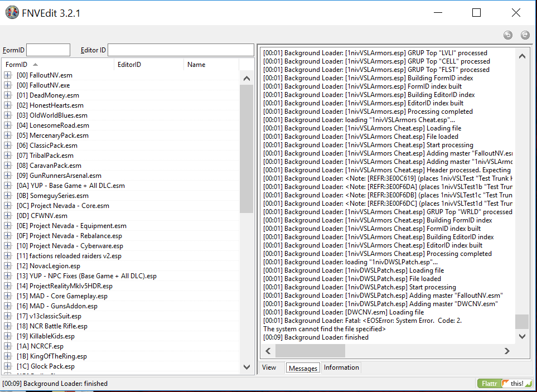Click the plugin tree vertical scrollbar thumb
Viewport: 537px width, 392px height.
point(246,149)
